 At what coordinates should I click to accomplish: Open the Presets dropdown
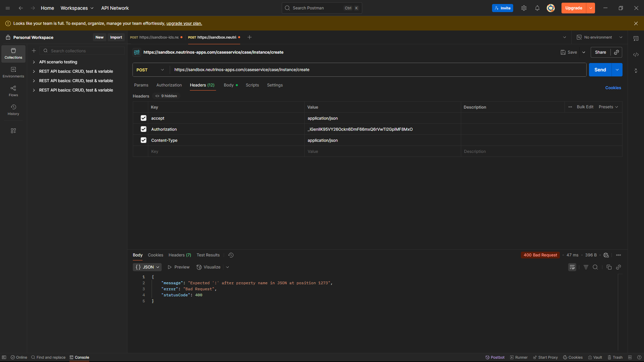[x=608, y=107]
